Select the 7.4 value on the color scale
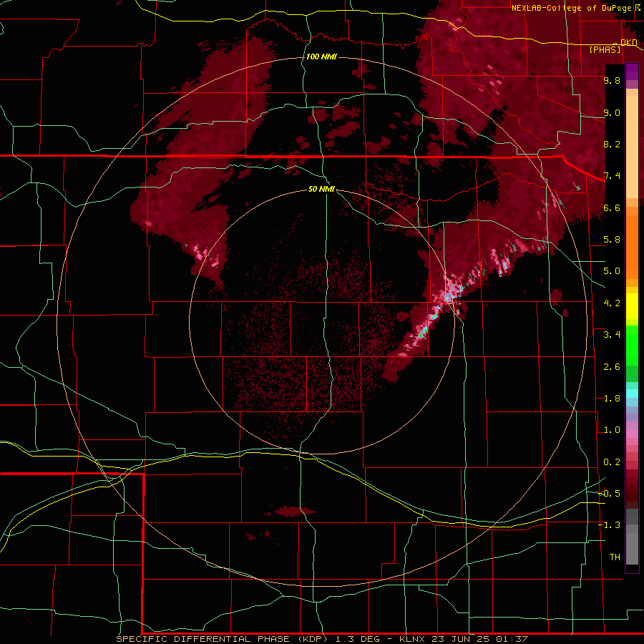Screen dimensions: 644x644 tap(612, 176)
